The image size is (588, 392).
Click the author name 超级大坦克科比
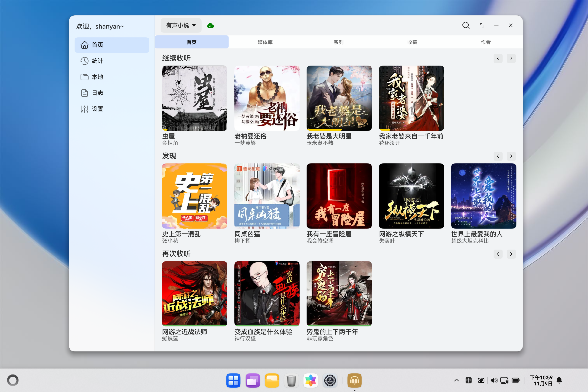point(470,241)
